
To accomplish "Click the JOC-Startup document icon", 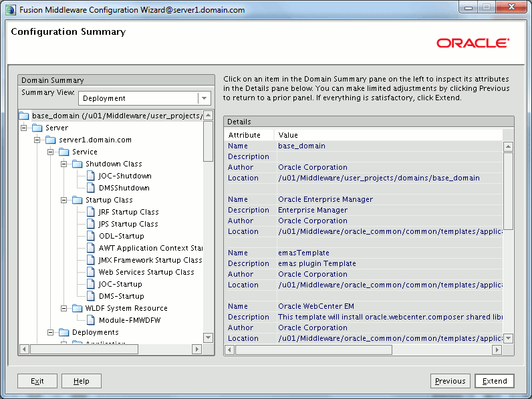I will 91,284.
